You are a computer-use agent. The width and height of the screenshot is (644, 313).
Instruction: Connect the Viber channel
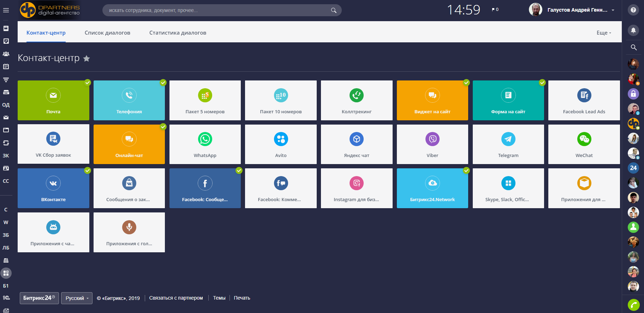(x=433, y=144)
